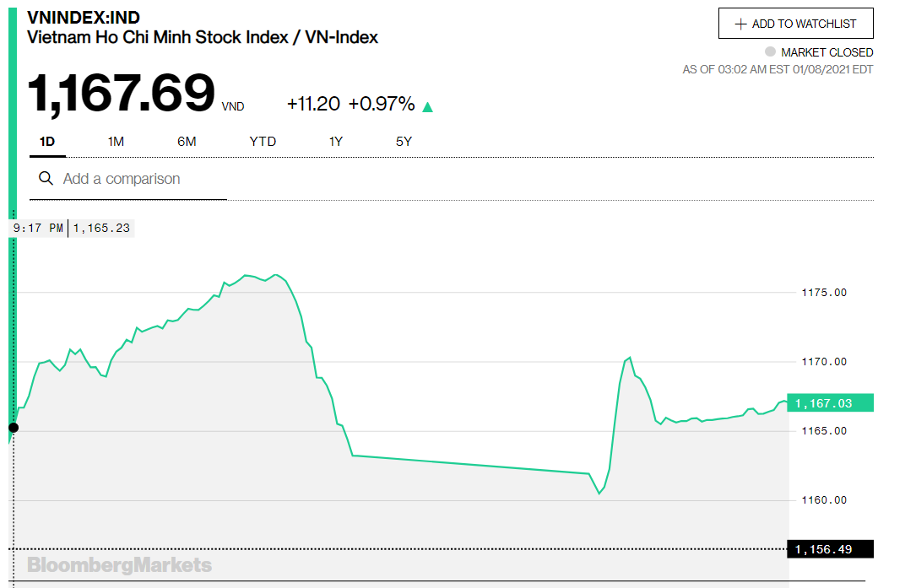Click the green 1,167.03 price label
Image resolution: width=916 pixels, height=588 pixels.
click(x=830, y=403)
